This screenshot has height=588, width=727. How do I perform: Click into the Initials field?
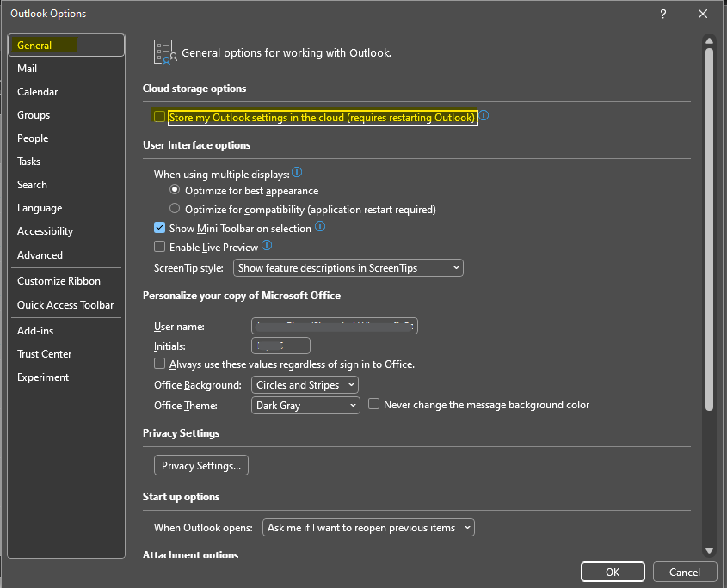click(280, 346)
